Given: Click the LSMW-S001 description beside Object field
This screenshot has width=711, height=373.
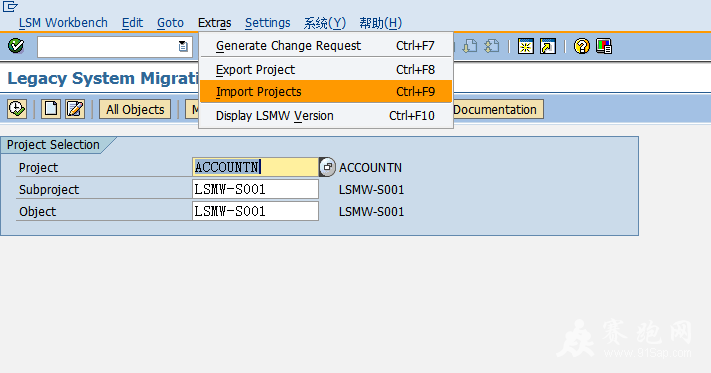Looking at the screenshot, I should (371, 212).
